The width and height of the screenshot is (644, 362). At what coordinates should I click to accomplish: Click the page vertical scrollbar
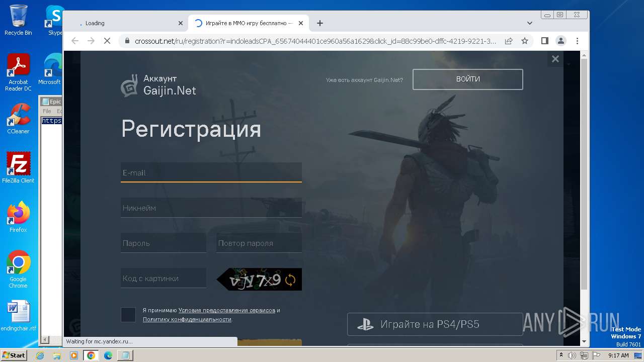click(584, 173)
